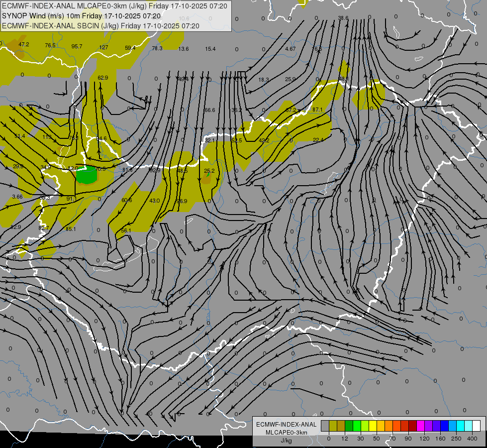Click the green CAPE maximum blob on map
Viewport: 487px width, 448px height.
(87, 175)
